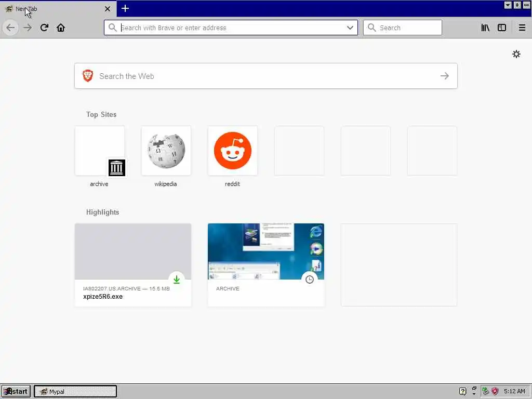Image resolution: width=532 pixels, height=399 pixels.
Task: Open the Windows start menu
Action: 16,391
